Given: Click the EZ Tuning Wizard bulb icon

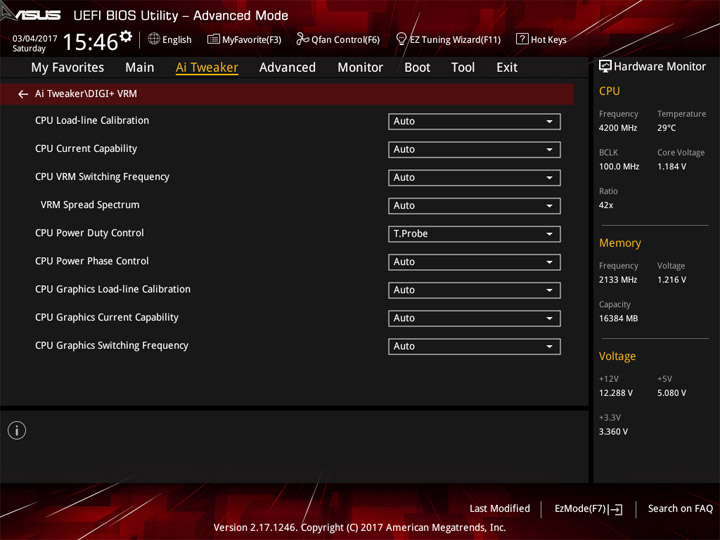Looking at the screenshot, I should [x=401, y=39].
